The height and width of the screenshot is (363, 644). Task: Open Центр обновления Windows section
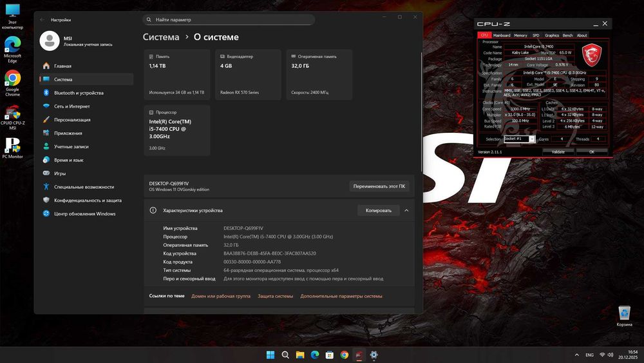point(86,214)
